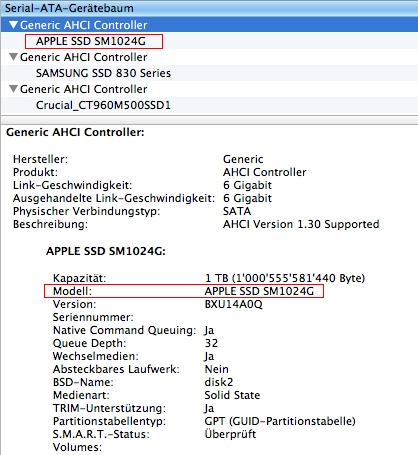Image resolution: width=418 pixels, height=455 pixels.
Task: Click the 'BSD-Name:' label
Action: [x=83, y=382]
